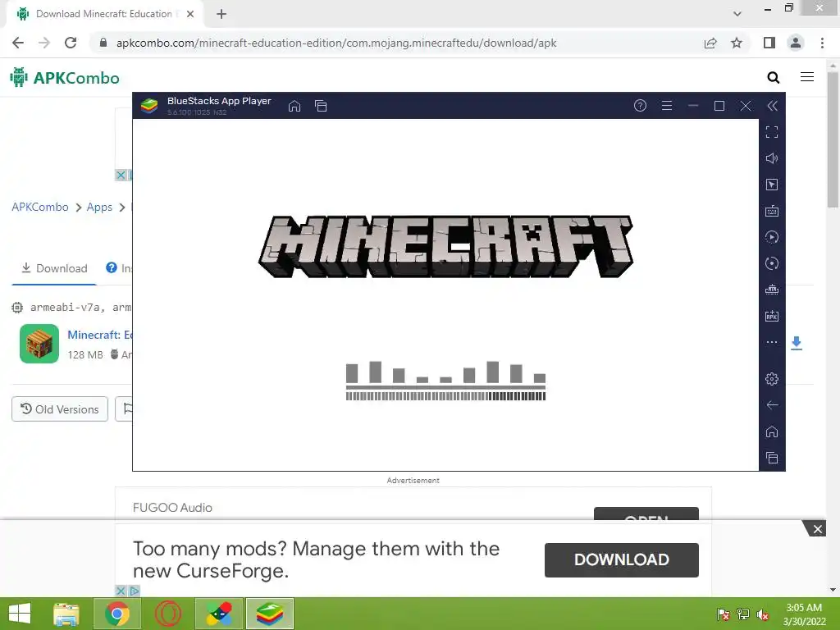Click the APKCombo logo
This screenshot has height=630, width=840.
[x=65, y=78]
